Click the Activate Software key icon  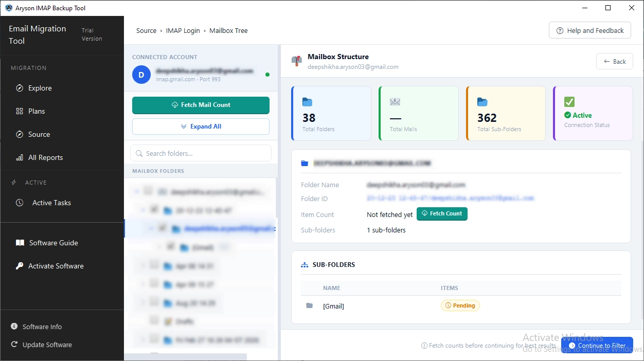point(20,266)
